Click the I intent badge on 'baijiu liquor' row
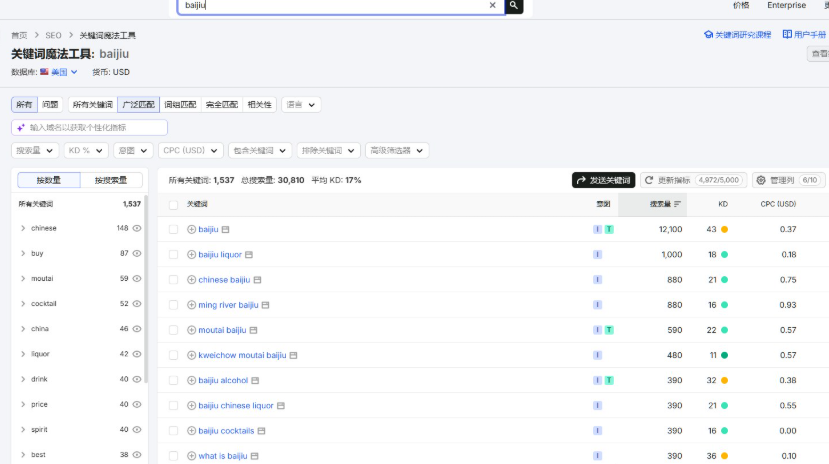829x464 pixels. tap(597, 255)
